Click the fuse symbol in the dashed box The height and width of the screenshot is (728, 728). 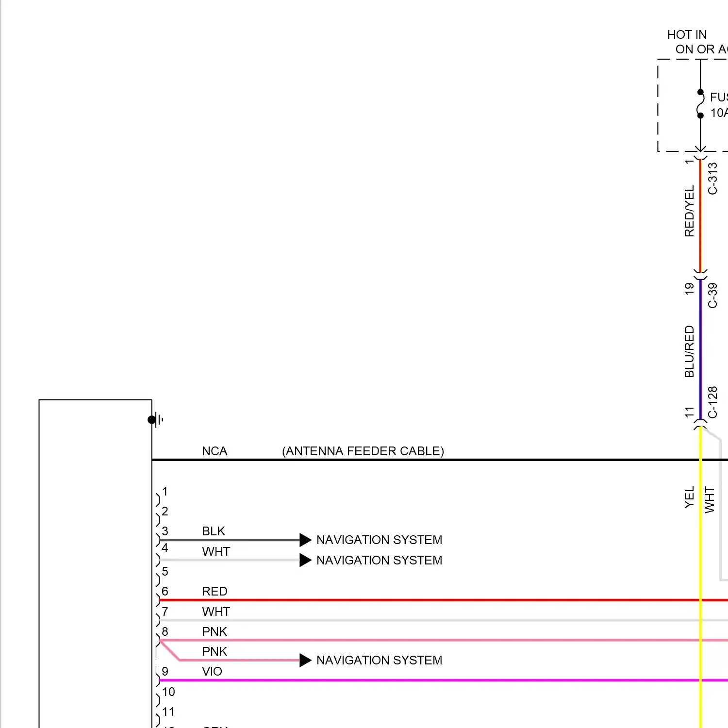point(701,104)
